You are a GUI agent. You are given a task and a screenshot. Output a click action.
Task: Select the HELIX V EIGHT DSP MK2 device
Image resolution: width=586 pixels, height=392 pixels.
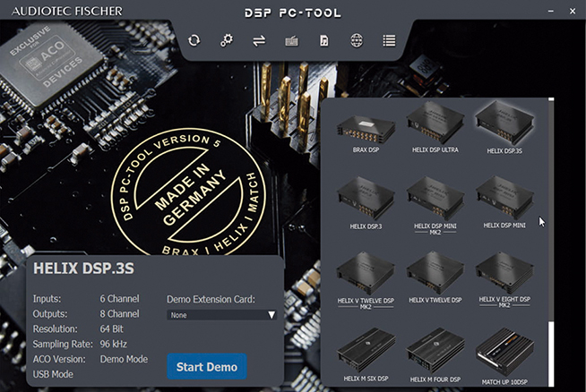coord(504,280)
